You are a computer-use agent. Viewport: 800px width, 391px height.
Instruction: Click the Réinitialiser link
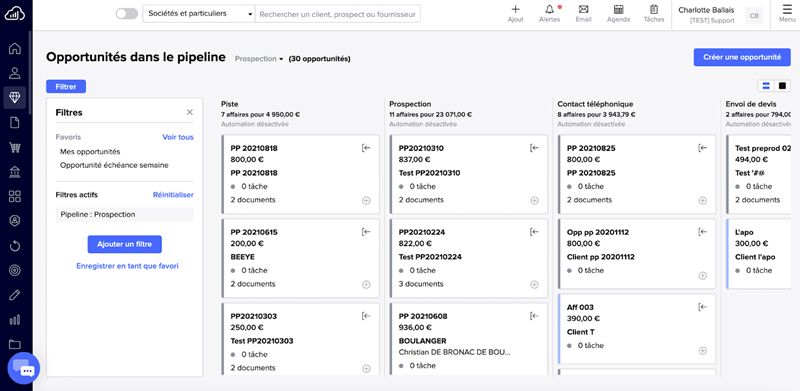pyautogui.click(x=173, y=195)
